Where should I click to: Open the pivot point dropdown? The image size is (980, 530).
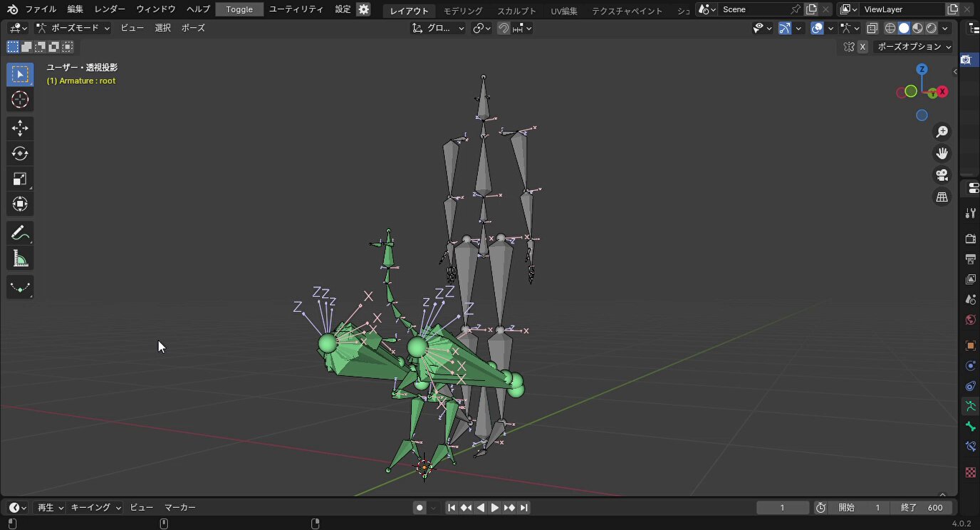point(482,28)
